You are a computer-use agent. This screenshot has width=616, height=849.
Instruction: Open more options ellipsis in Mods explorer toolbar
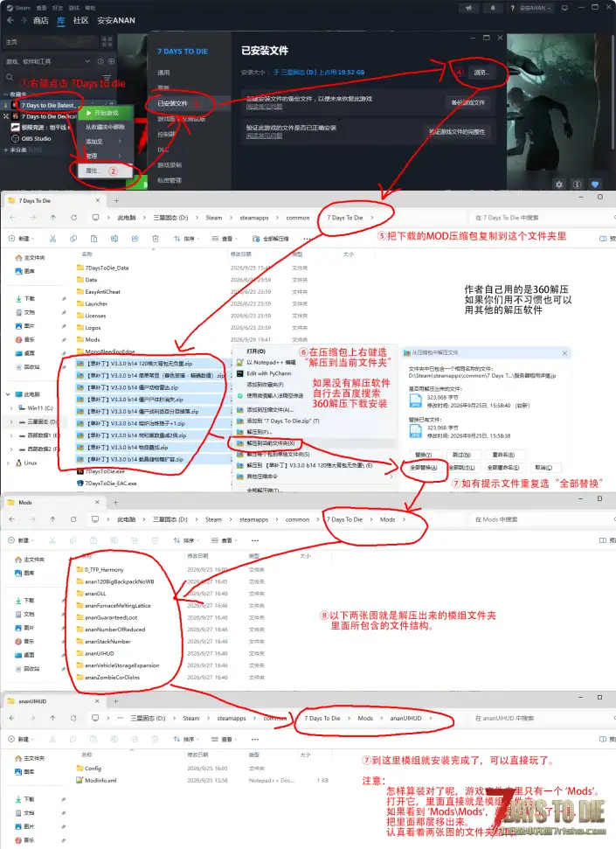click(255, 540)
